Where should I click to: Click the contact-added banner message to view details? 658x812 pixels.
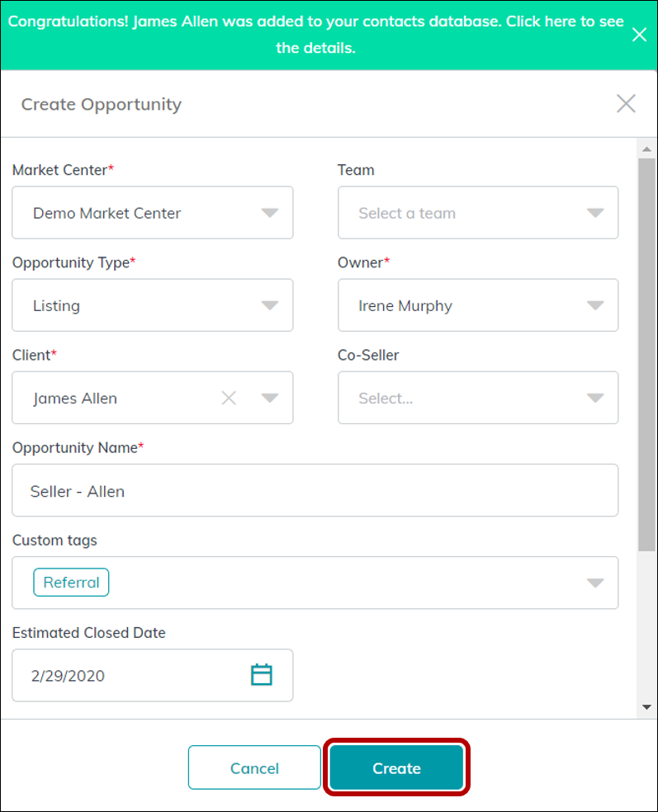pyautogui.click(x=315, y=35)
